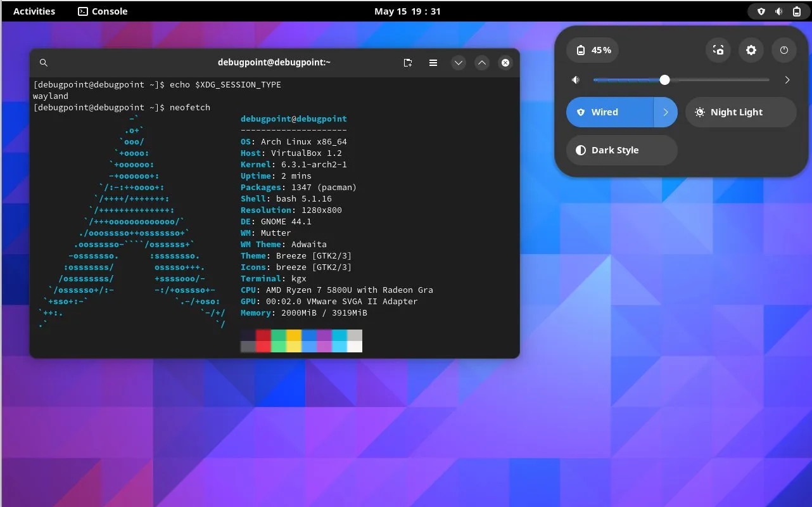Click the down chevron in terminal header

(458, 62)
